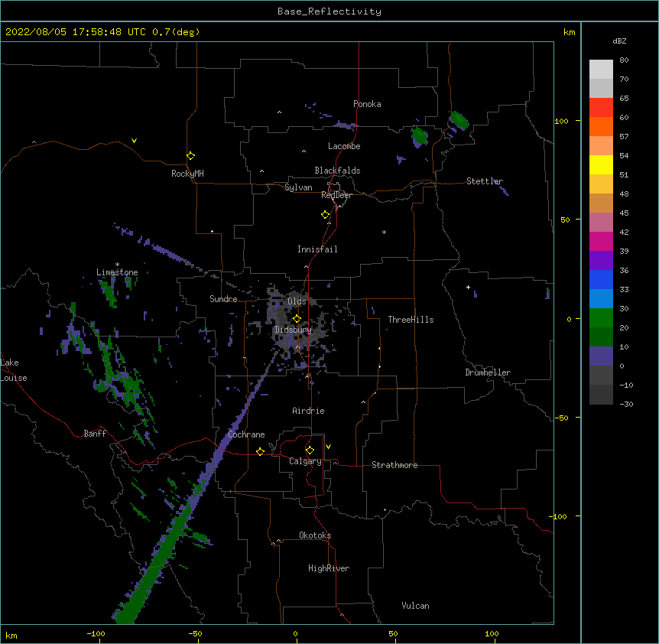Click the white plus marker northeast of Drumheller
The width and height of the screenshot is (659, 644).
(x=468, y=287)
